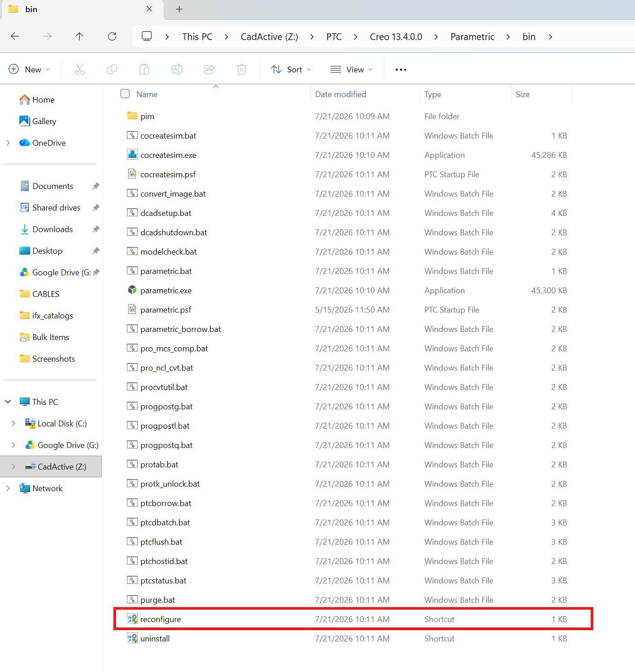Expand the Local Disk (C:) node
The height and width of the screenshot is (672, 635).
click(x=14, y=423)
